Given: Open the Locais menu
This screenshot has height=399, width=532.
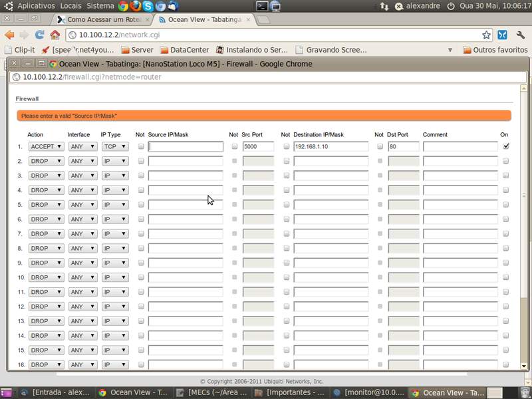Looking at the screenshot, I should point(70,6).
